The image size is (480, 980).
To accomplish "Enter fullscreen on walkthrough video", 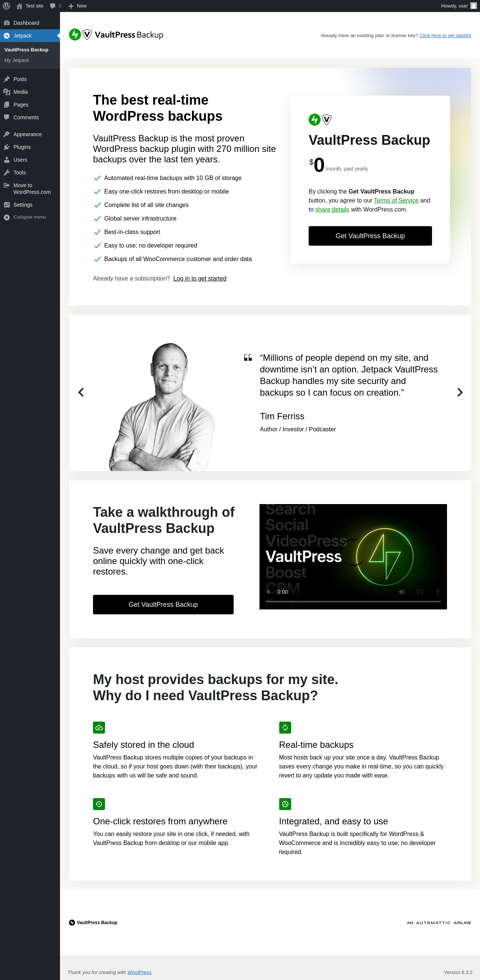I will click(x=420, y=591).
